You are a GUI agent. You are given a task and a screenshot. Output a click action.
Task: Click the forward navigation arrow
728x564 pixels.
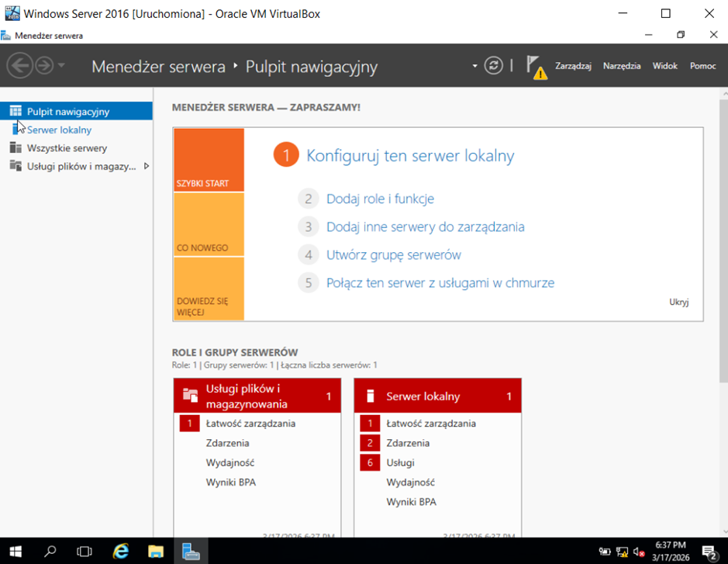click(43, 66)
